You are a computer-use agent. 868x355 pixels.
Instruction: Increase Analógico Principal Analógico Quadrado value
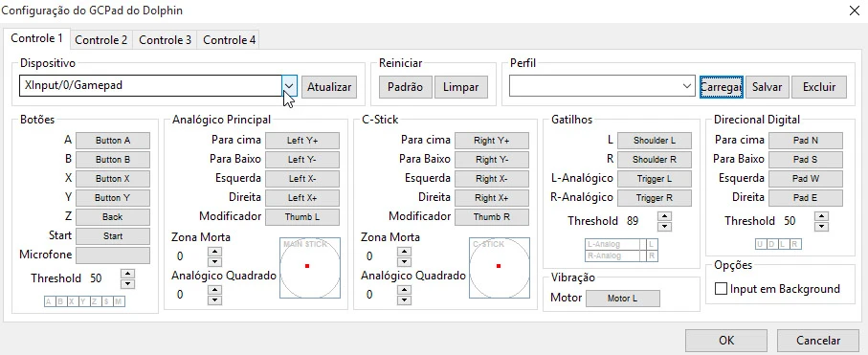click(x=214, y=290)
